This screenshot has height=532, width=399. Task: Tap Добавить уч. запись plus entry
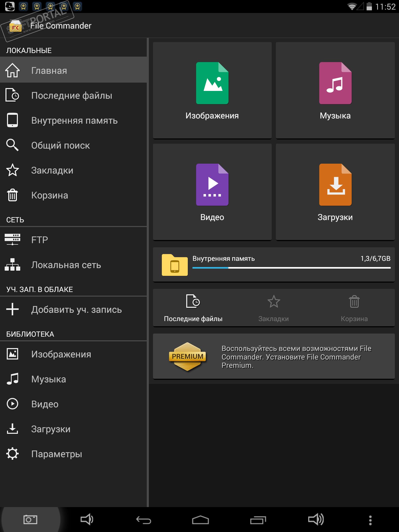click(74, 309)
